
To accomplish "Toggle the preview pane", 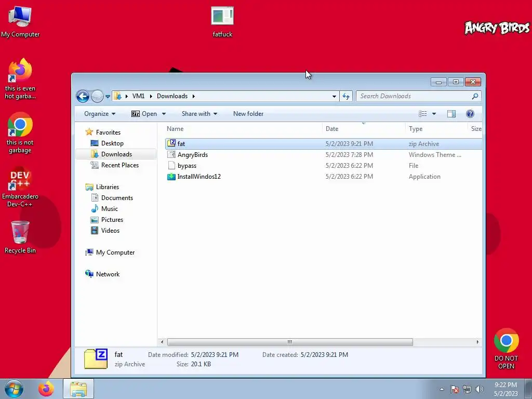I will pyautogui.click(x=451, y=114).
